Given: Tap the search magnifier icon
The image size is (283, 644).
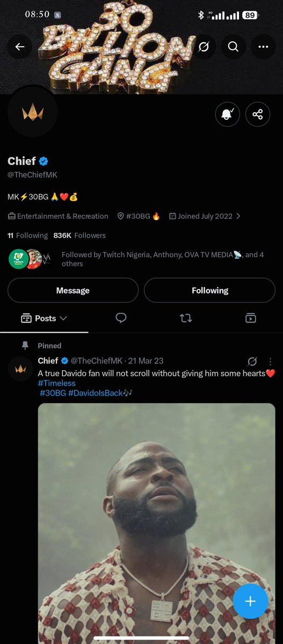Looking at the screenshot, I should click(233, 47).
